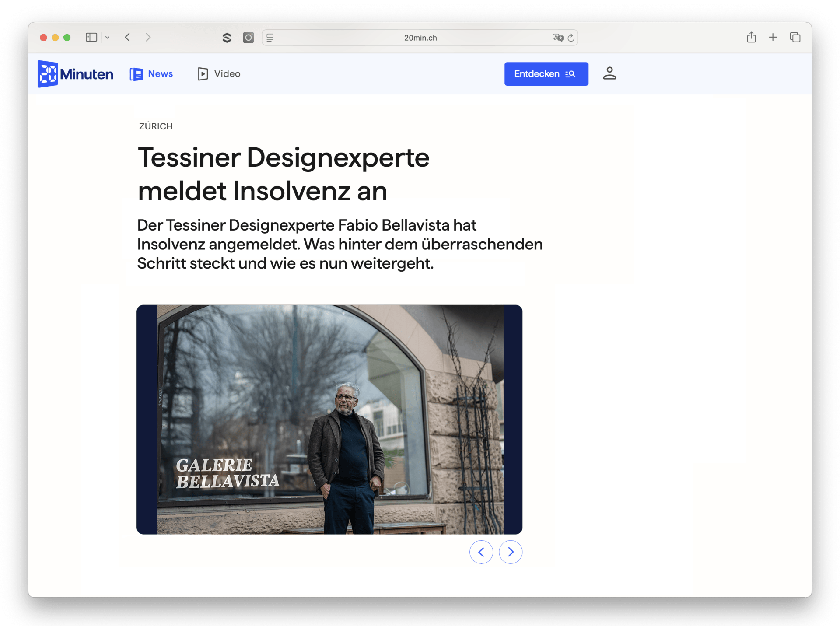Advance the image carousel with the right arrow
The image size is (840, 626).
[x=511, y=552]
